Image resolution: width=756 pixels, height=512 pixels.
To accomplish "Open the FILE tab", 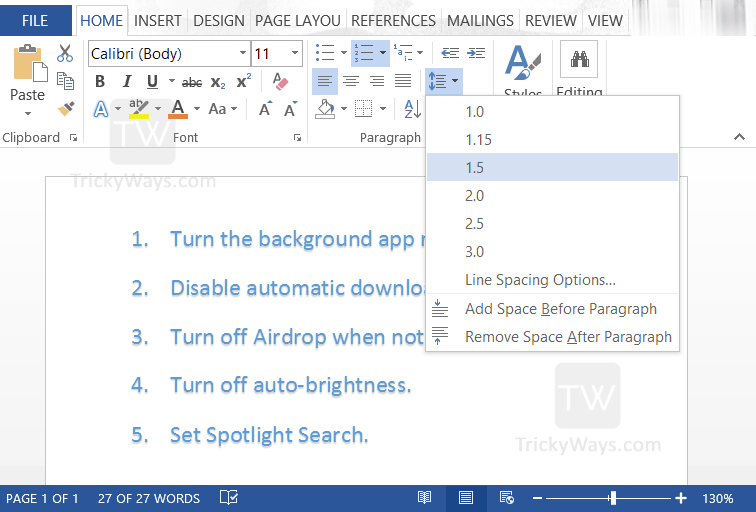I will point(35,21).
